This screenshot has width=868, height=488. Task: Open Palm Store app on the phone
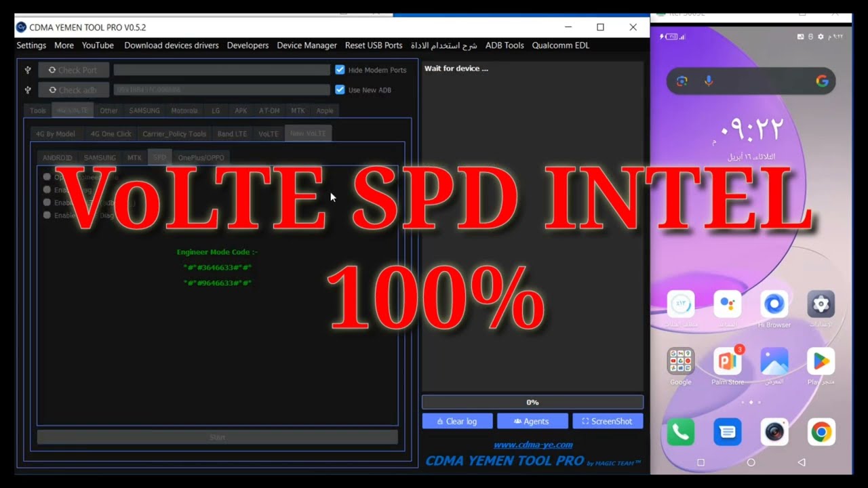[727, 361]
